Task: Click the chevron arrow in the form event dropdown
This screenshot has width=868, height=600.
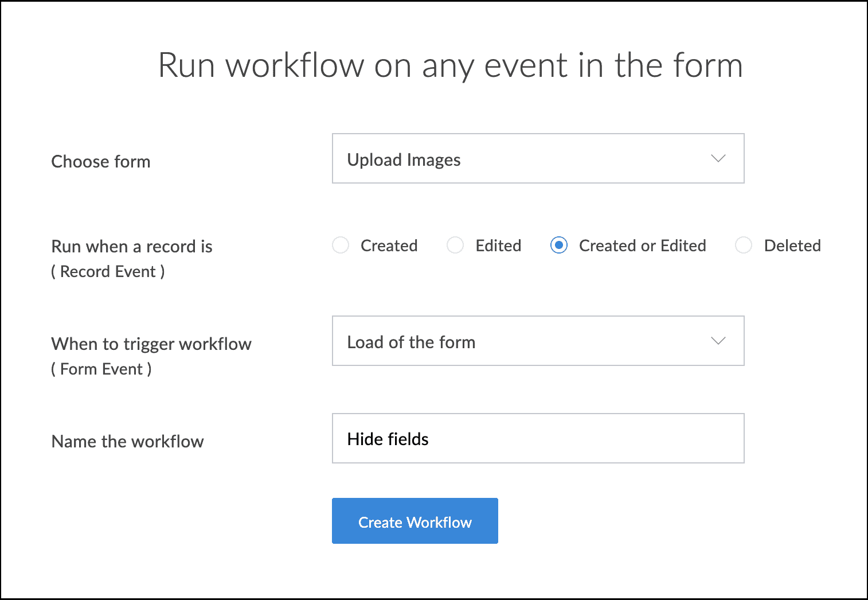Action: [x=718, y=341]
